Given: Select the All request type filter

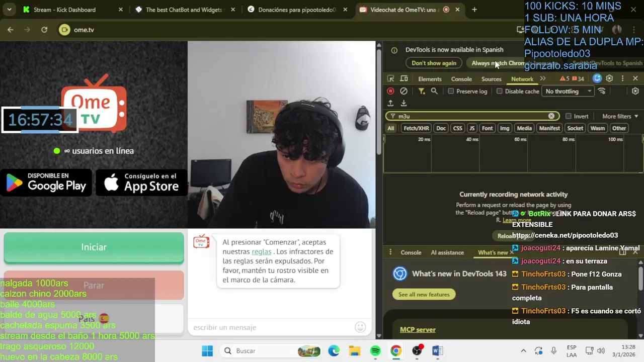Looking at the screenshot, I should pyautogui.click(x=391, y=128).
